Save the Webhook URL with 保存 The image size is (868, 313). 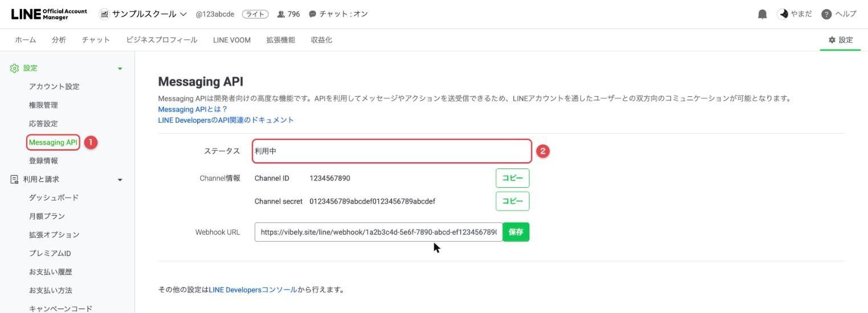[x=516, y=232]
